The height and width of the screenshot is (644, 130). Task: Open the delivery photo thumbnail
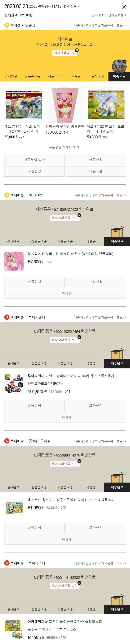tap(119, 66)
